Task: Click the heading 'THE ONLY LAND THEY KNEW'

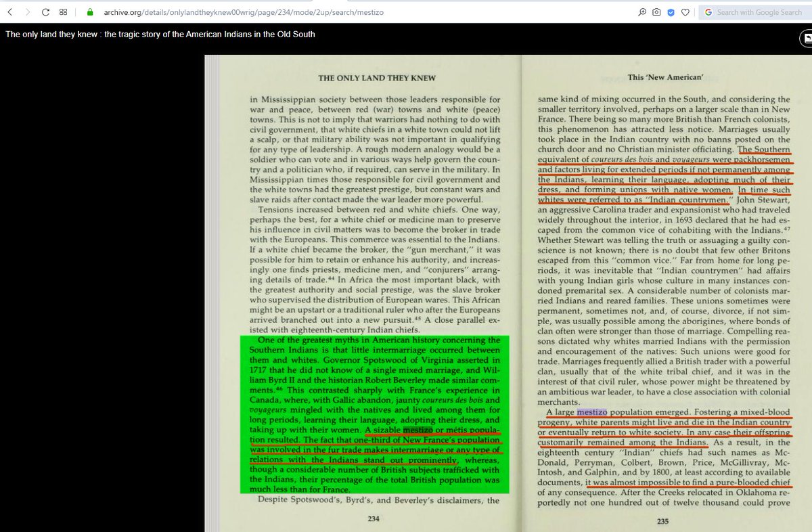Action: [x=376, y=77]
